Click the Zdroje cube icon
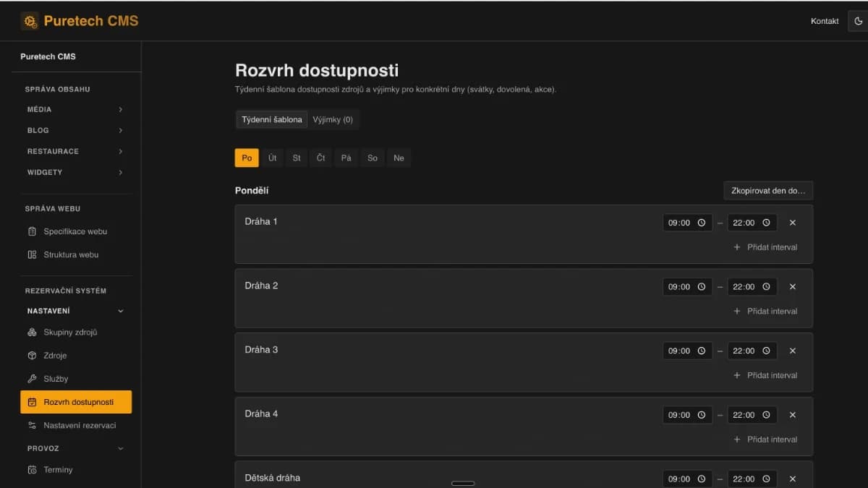The width and height of the screenshot is (868, 488). pos(32,356)
